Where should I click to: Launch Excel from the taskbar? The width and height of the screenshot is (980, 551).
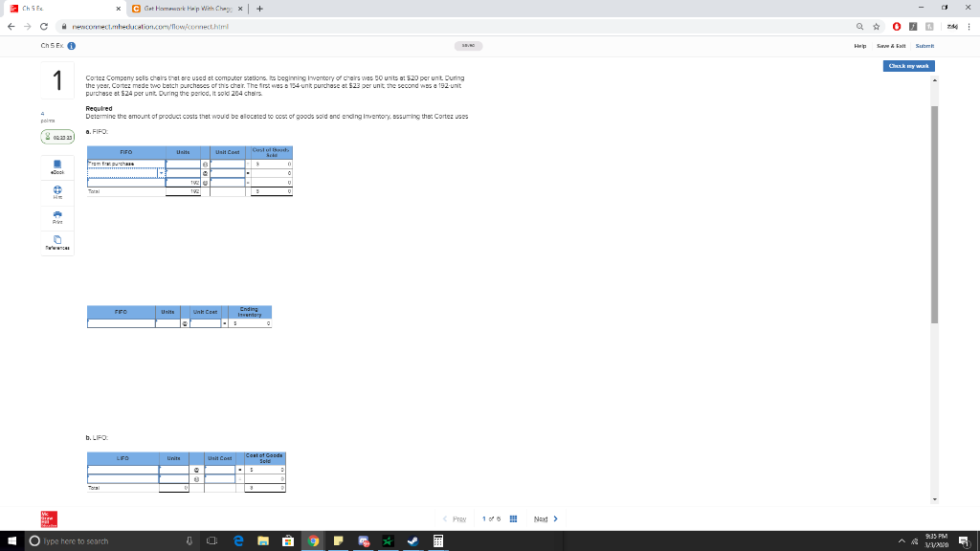388,540
